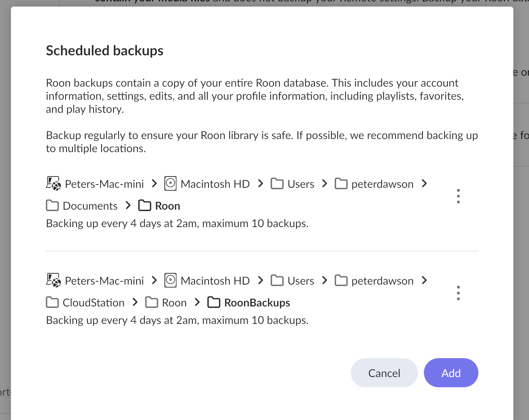Select the bold 'RoonBackups' destination label
Viewport: 529px width, 420px height.
coord(257,303)
